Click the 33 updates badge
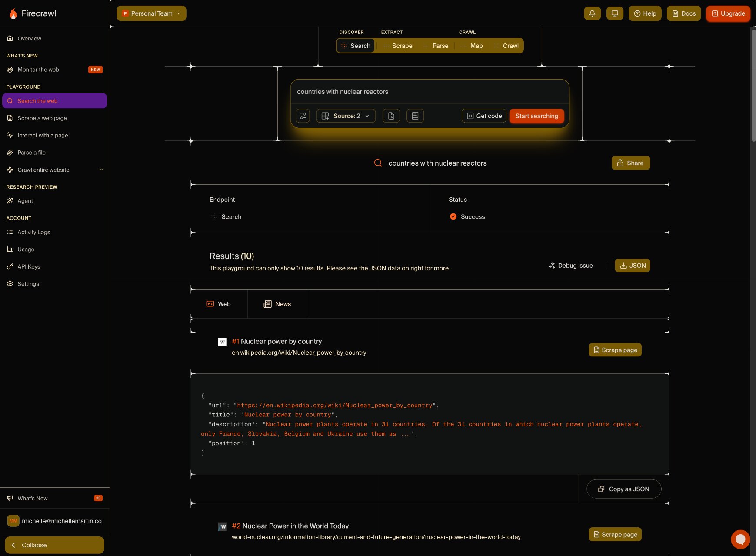 [98, 498]
